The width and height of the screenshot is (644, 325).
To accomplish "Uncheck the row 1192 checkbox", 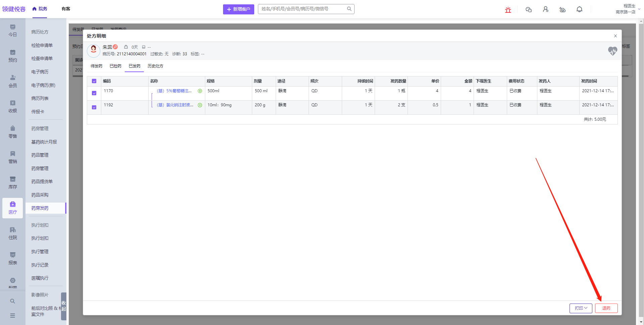I will [94, 107].
